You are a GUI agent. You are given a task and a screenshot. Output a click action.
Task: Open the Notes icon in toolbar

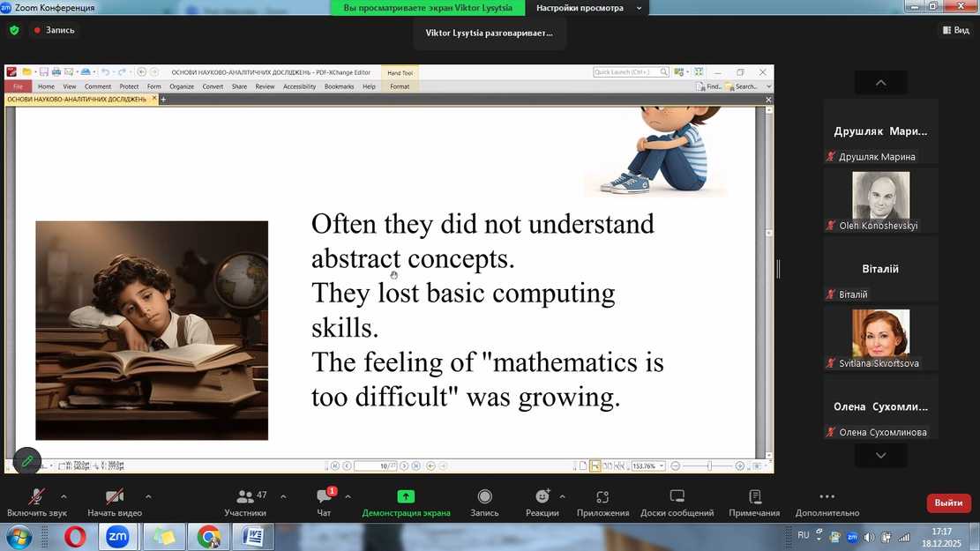(x=754, y=497)
